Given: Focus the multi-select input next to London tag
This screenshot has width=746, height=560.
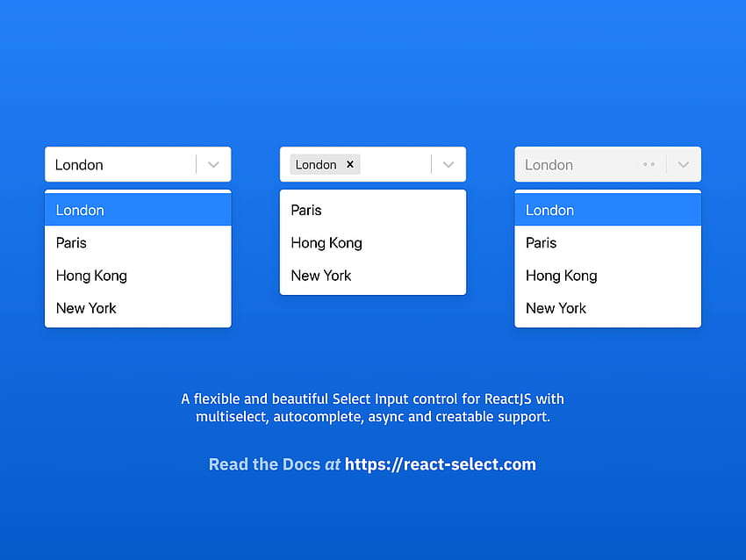Looking at the screenshot, I should [395, 165].
